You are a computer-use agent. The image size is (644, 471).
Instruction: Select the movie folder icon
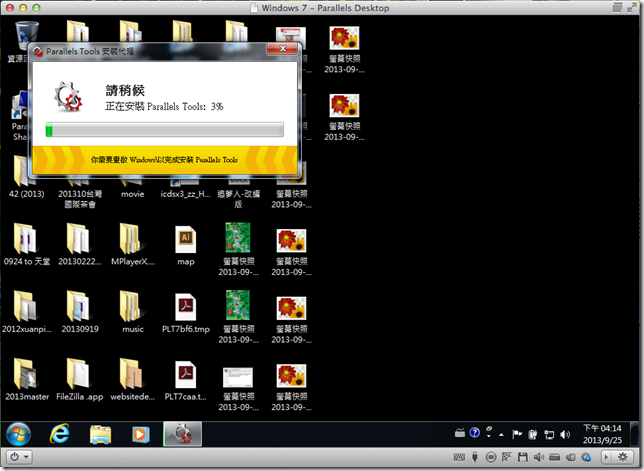133,188
